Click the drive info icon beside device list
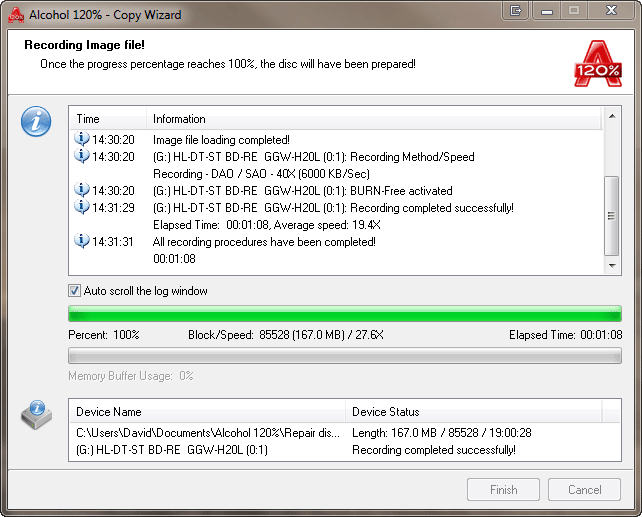This screenshot has width=642, height=517. tap(36, 415)
